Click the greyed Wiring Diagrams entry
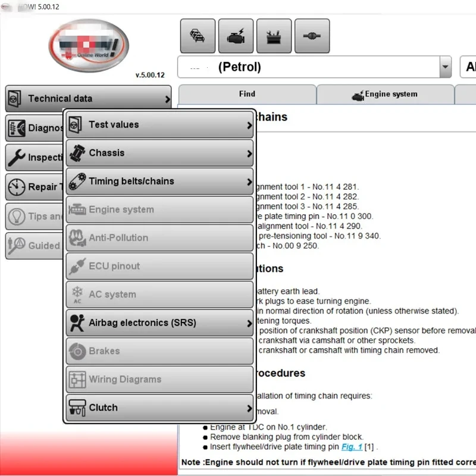The image size is (476, 476). (x=159, y=379)
